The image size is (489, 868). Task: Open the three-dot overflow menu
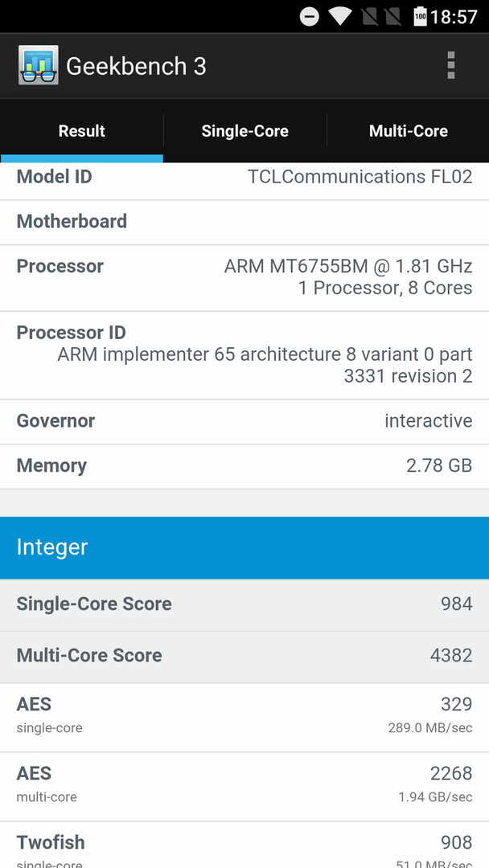(x=450, y=65)
